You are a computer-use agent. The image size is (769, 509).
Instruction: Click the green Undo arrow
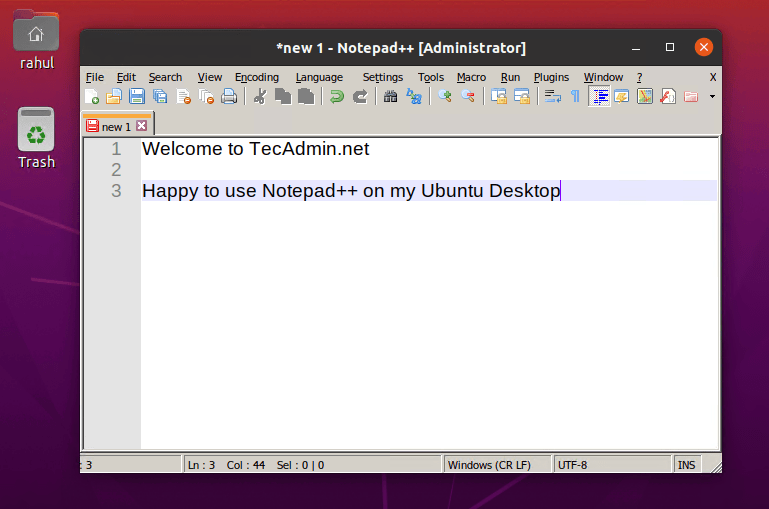coord(337,97)
